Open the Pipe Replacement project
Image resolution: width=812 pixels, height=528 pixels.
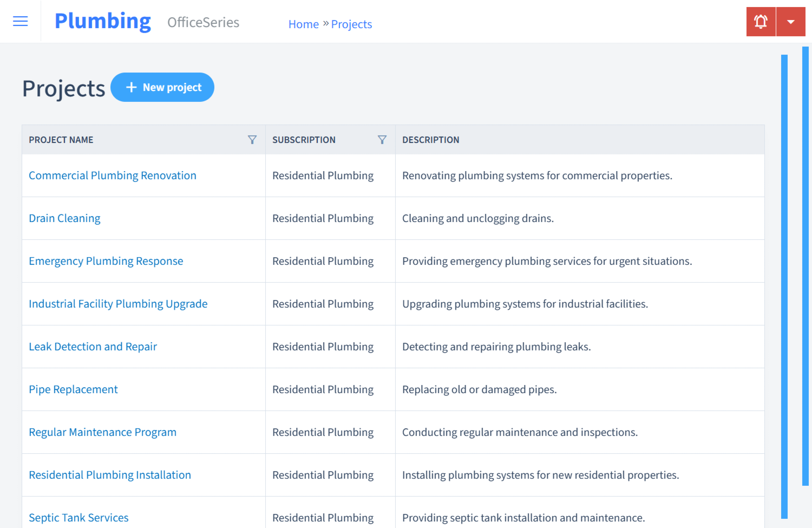(73, 389)
